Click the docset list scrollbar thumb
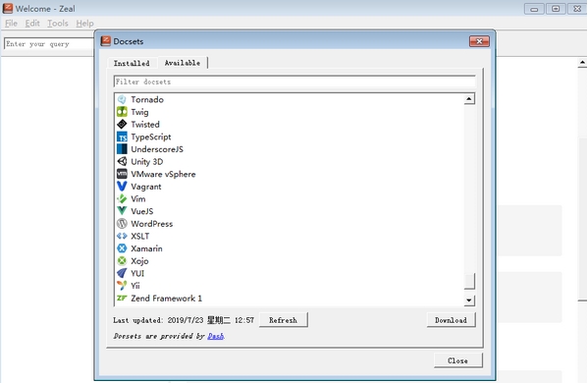Screen dimensions: 588x383 tap(469, 281)
